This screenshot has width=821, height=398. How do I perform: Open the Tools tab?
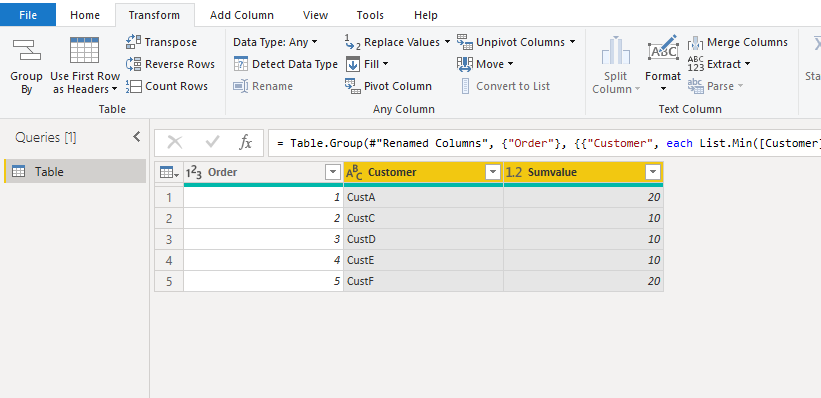coord(370,15)
